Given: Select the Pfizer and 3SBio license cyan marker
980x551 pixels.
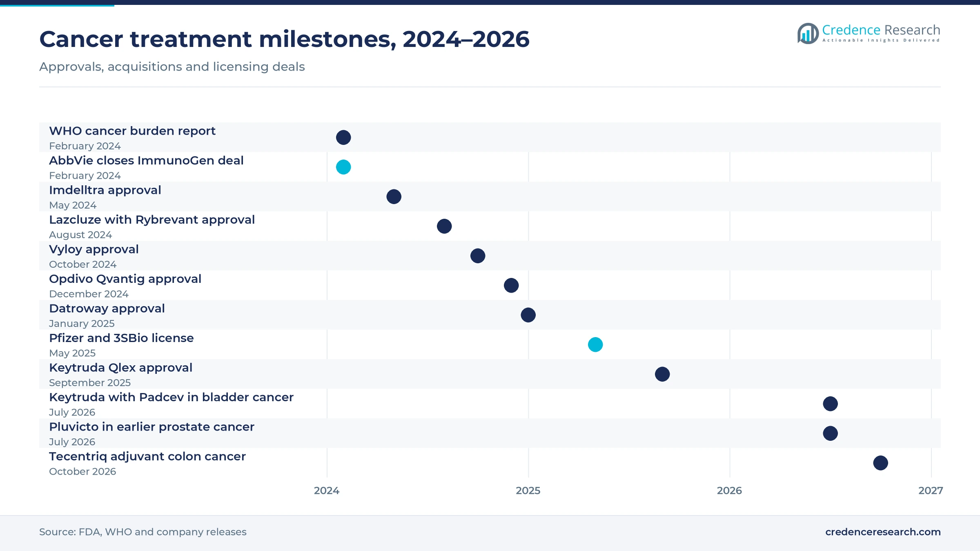Looking at the screenshot, I should coord(595,344).
